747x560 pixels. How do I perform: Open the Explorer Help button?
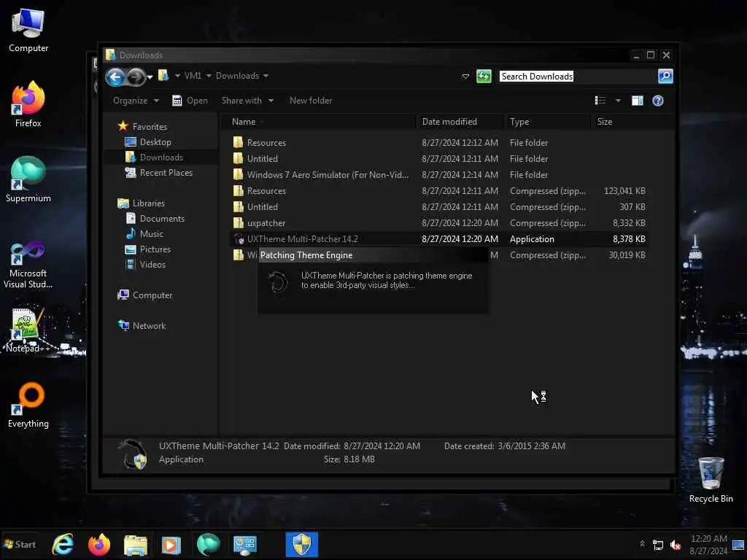(x=658, y=101)
